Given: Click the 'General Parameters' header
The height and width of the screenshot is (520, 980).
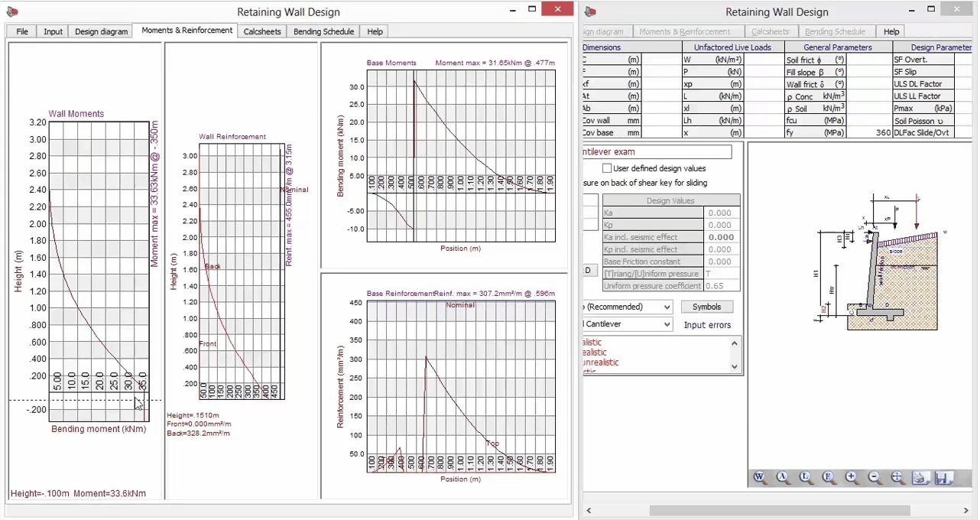Looking at the screenshot, I should tap(838, 47).
